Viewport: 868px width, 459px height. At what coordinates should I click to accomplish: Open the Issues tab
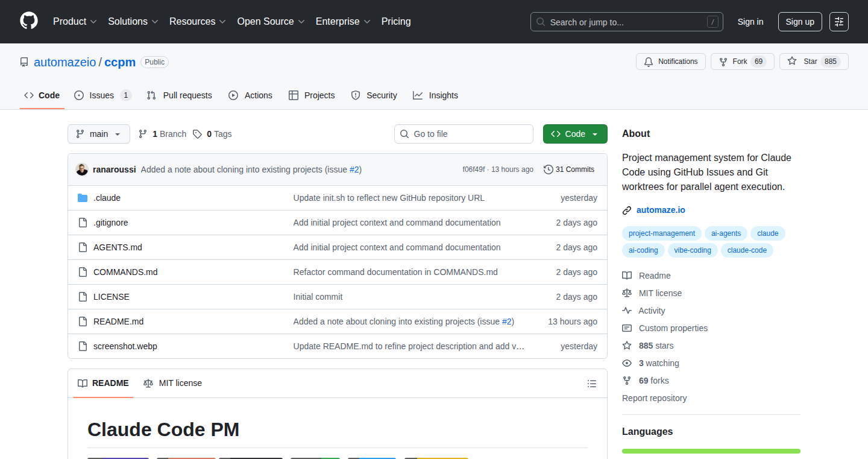click(x=102, y=95)
